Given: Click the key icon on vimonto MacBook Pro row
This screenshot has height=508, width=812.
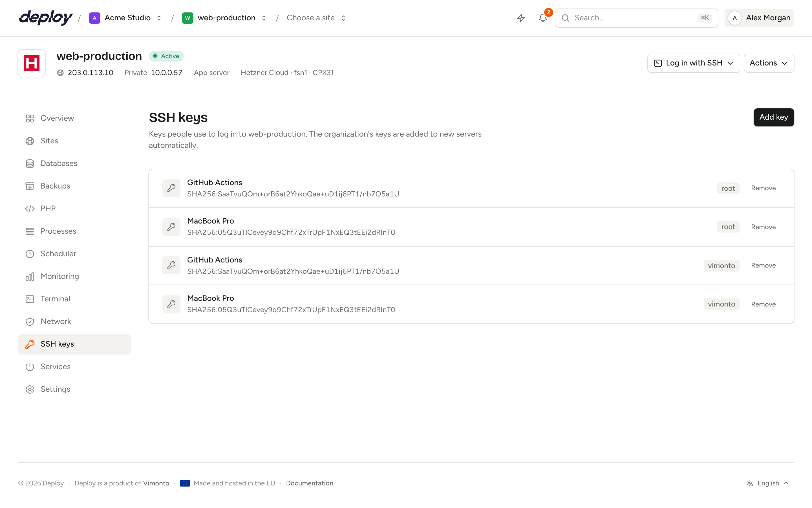Looking at the screenshot, I should (x=171, y=304).
